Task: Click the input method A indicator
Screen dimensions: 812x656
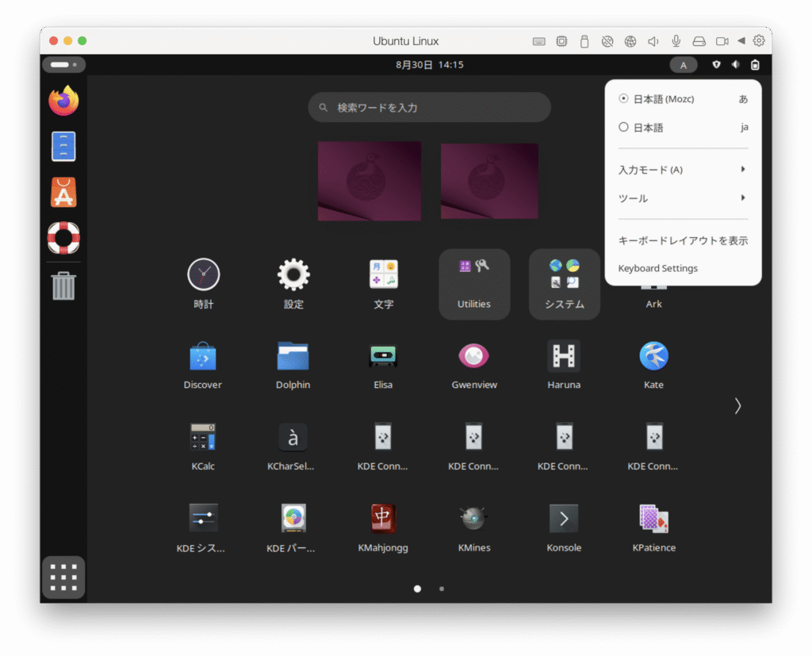Action: (x=684, y=65)
